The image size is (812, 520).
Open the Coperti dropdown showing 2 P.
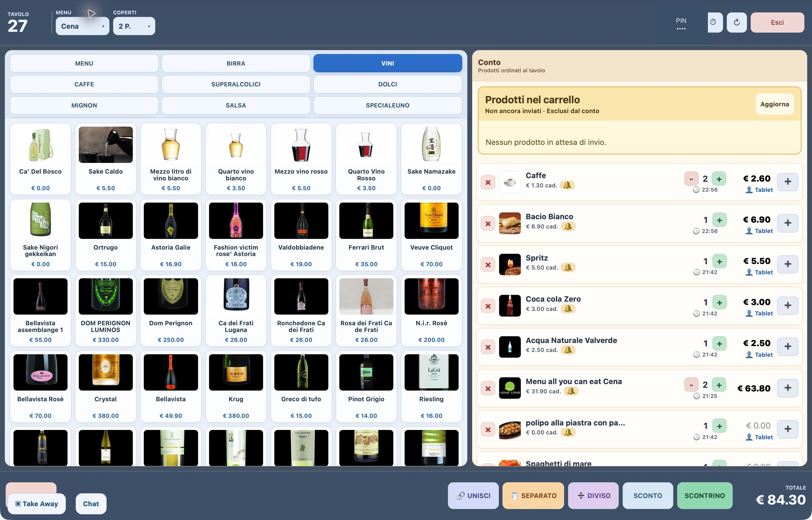coord(134,26)
